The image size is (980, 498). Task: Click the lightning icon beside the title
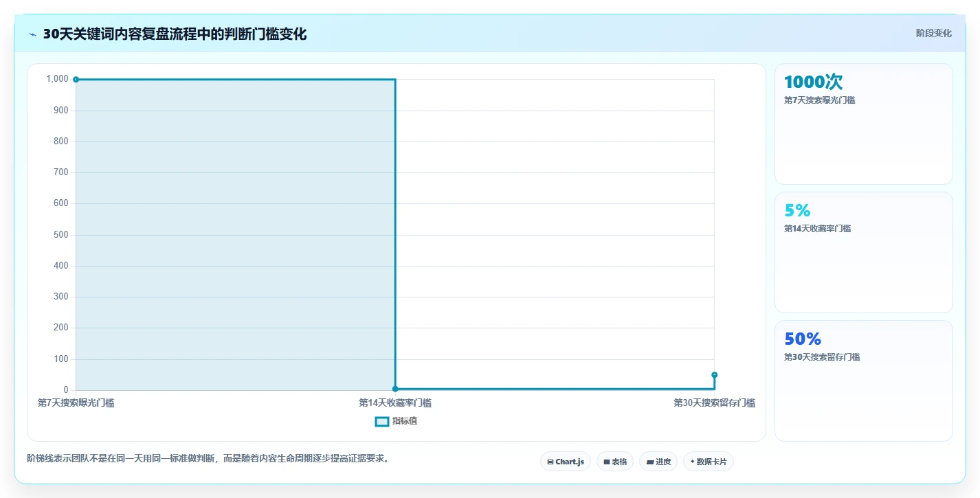click(32, 34)
